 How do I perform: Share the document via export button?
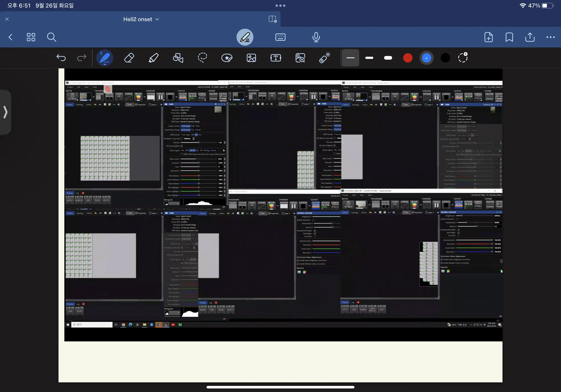(530, 37)
